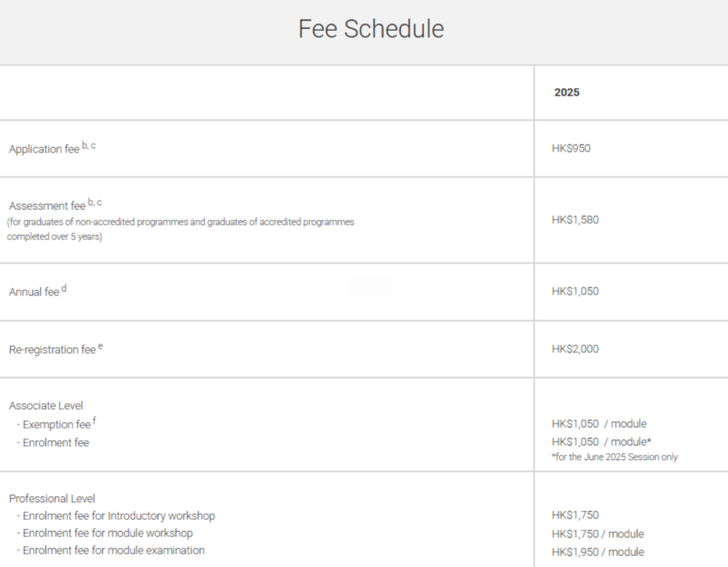Select the 2025 column header
728x567 pixels.
(567, 92)
